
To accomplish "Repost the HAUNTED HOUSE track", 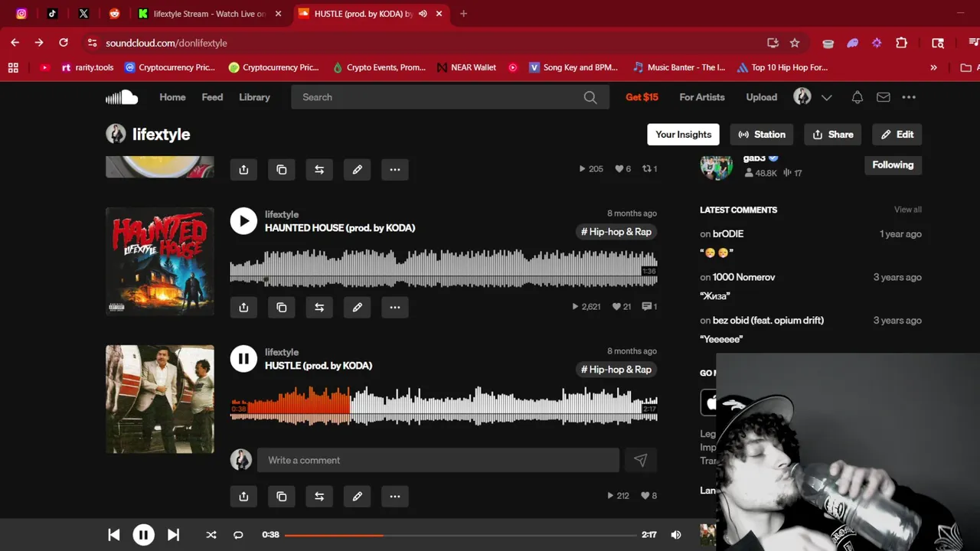I will click(319, 307).
